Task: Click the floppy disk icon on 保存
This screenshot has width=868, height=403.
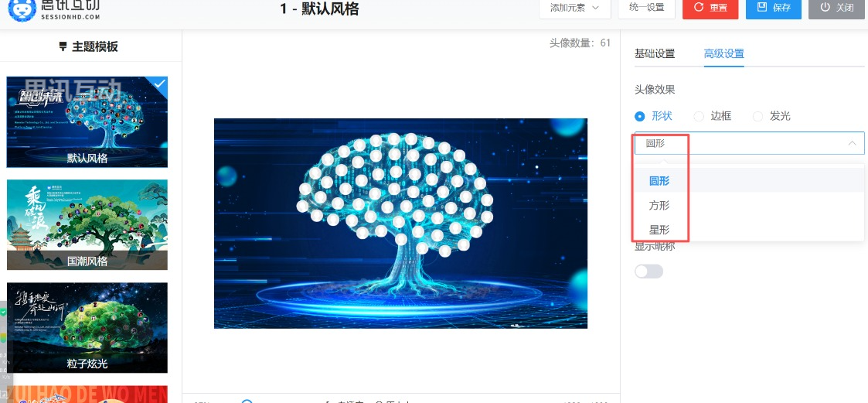Action: tap(762, 7)
